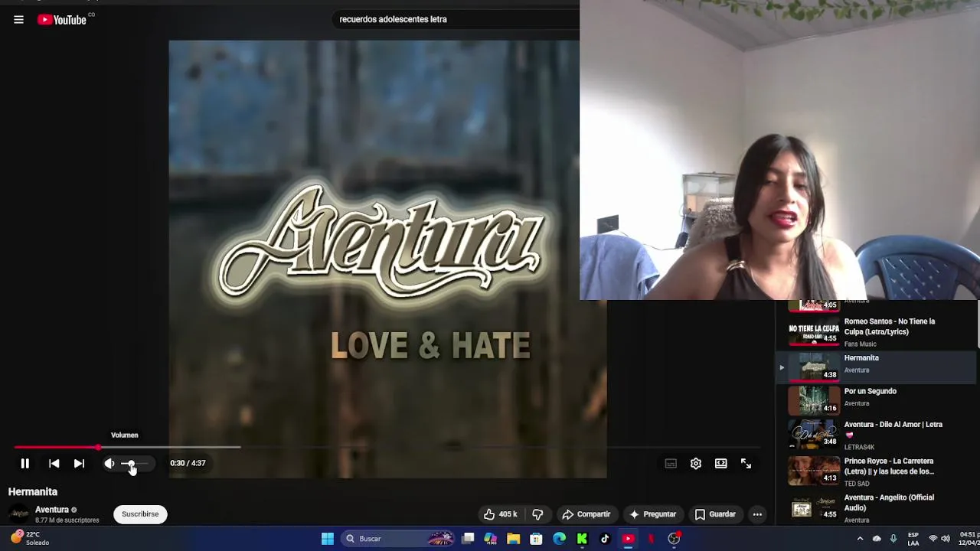Select playlist item 'Romeo Santos - No Tiene la Culpa'
Screen dimensions: 980x551
click(x=877, y=332)
